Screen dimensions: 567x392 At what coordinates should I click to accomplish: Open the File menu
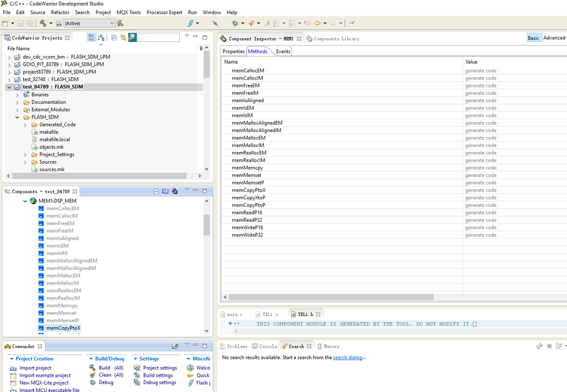6,12
